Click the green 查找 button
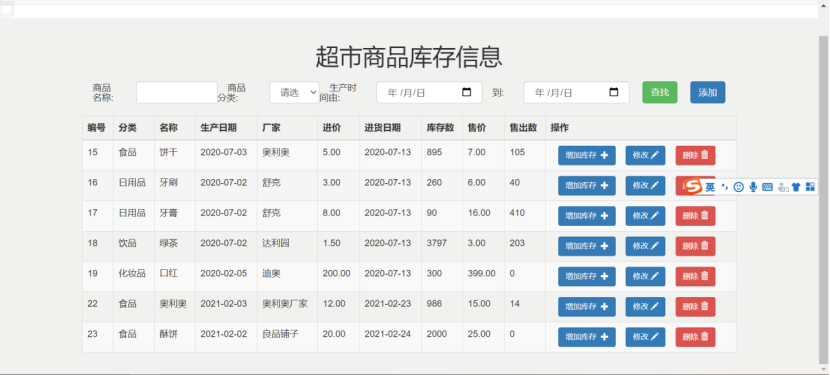Screen dimensions: 830x375 click(x=660, y=92)
